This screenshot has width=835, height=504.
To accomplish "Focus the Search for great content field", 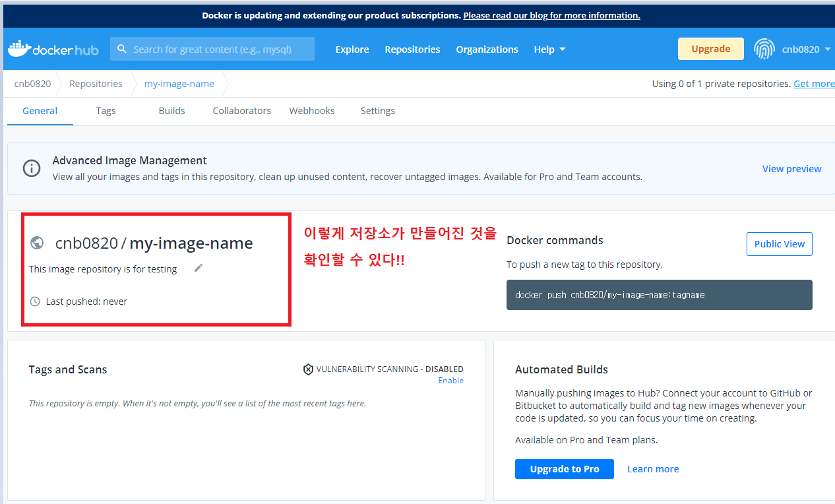I will point(212,49).
